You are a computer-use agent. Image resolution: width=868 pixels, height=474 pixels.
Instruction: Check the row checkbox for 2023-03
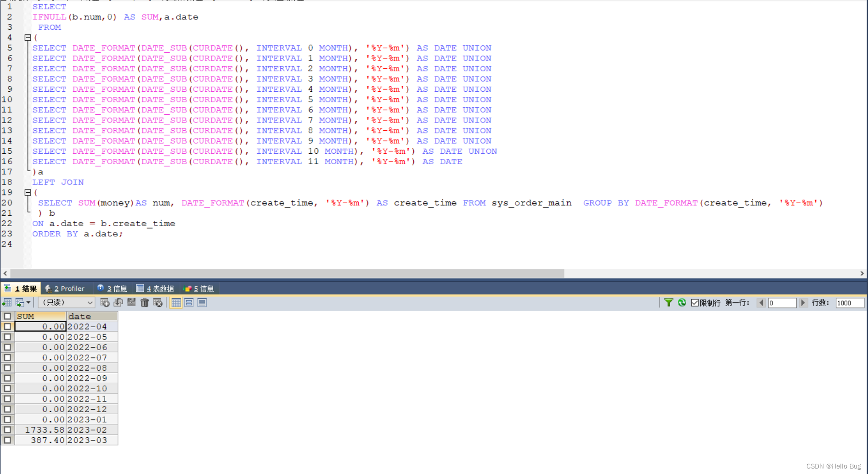tap(7, 440)
